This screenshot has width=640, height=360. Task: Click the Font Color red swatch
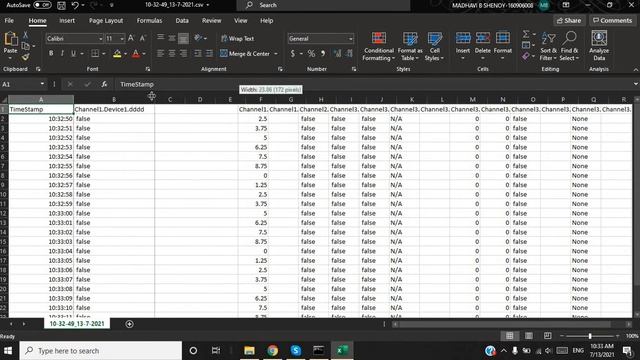136,53
